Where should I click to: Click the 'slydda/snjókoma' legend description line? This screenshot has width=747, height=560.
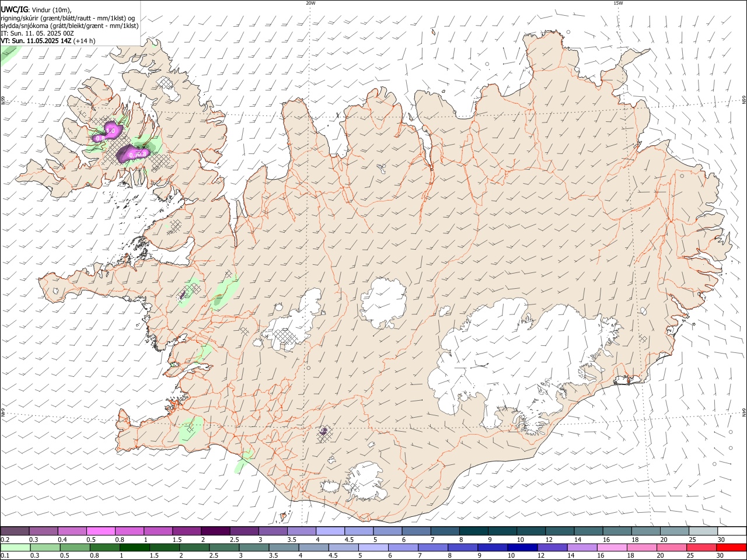69,26
